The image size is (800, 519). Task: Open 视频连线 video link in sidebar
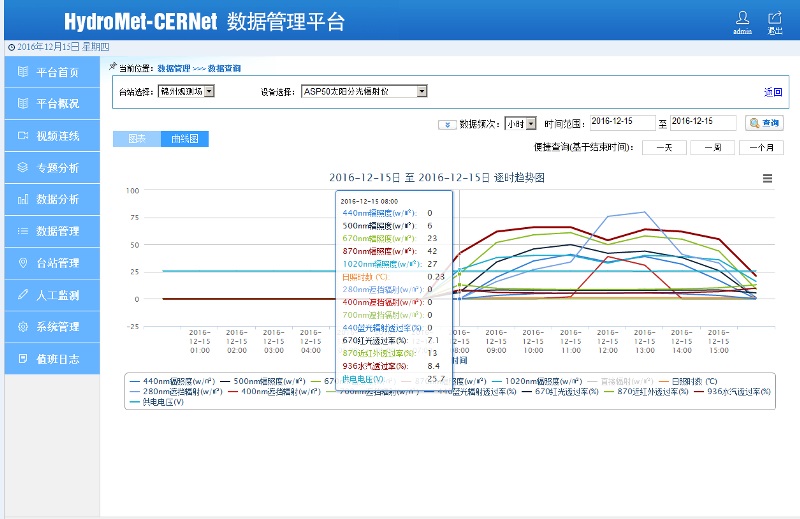[52, 135]
